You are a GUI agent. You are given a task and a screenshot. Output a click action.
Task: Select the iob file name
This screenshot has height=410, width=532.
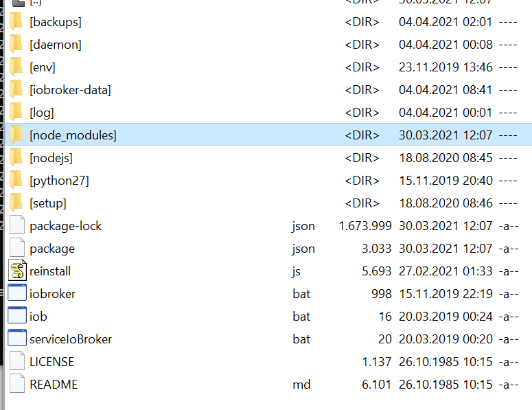pos(38,317)
